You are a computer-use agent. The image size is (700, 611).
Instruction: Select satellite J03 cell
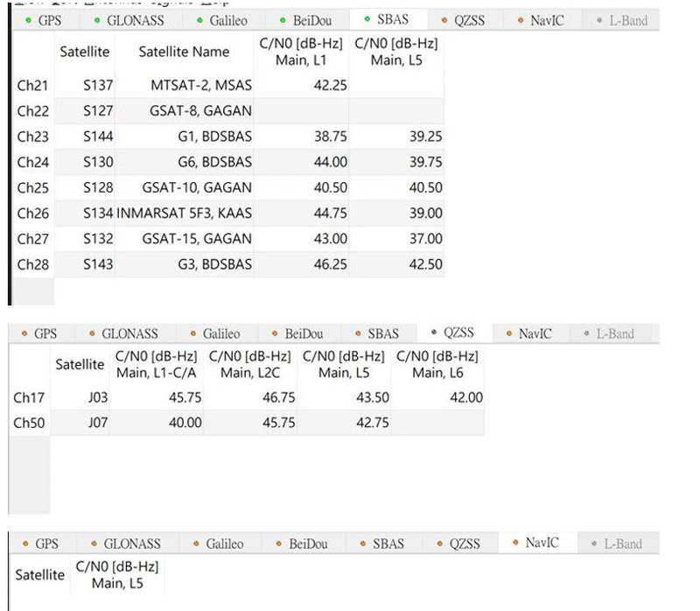click(80, 397)
